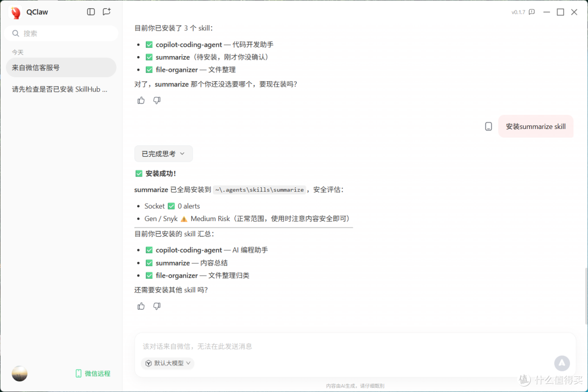Thumbs up the 安装成功 reply
This screenshot has width=588, height=392.
[141, 306]
